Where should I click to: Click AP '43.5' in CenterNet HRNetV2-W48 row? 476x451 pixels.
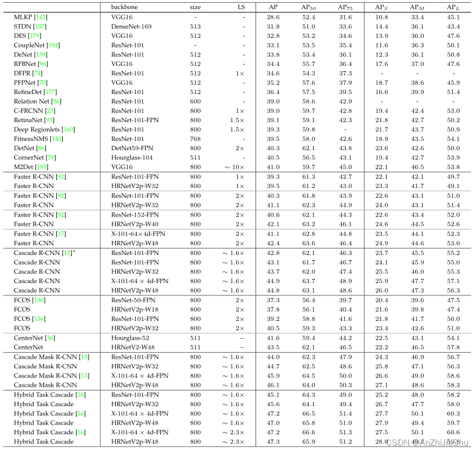pos(273,347)
